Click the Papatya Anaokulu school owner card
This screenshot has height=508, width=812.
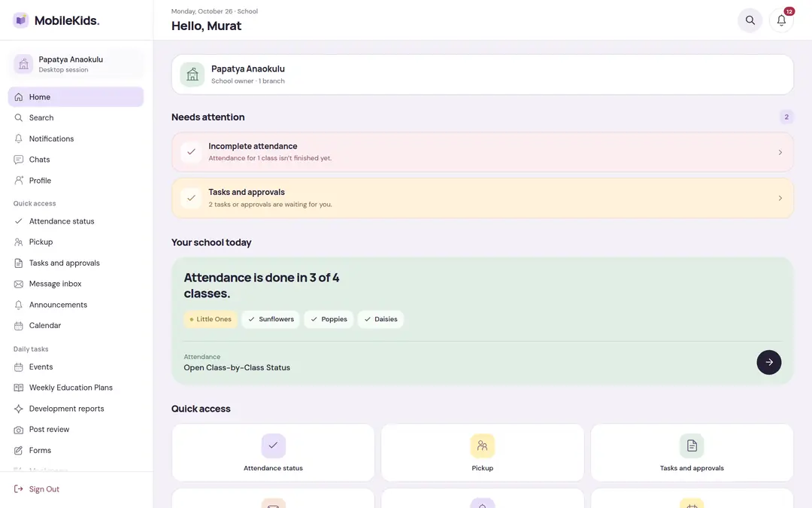(x=482, y=75)
